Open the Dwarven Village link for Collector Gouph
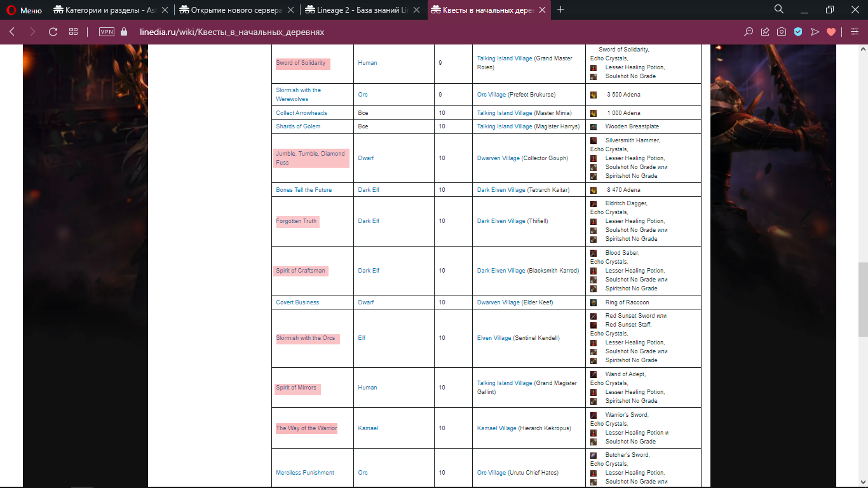This screenshot has height=488, width=868. point(498,158)
